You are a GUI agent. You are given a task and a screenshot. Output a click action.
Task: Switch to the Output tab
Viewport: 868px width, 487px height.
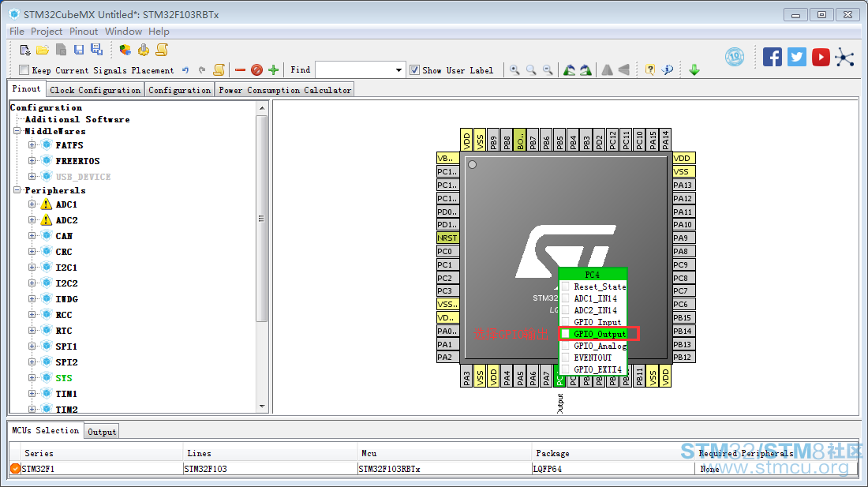(102, 432)
